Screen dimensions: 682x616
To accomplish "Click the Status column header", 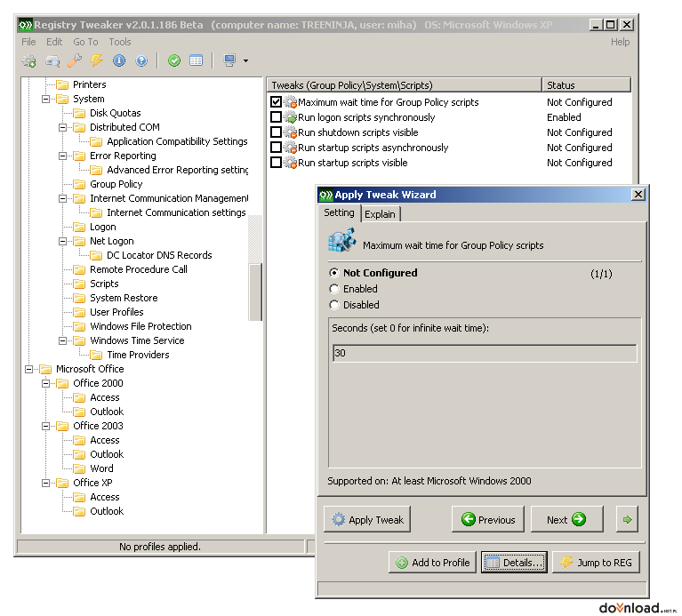I will tap(586, 85).
